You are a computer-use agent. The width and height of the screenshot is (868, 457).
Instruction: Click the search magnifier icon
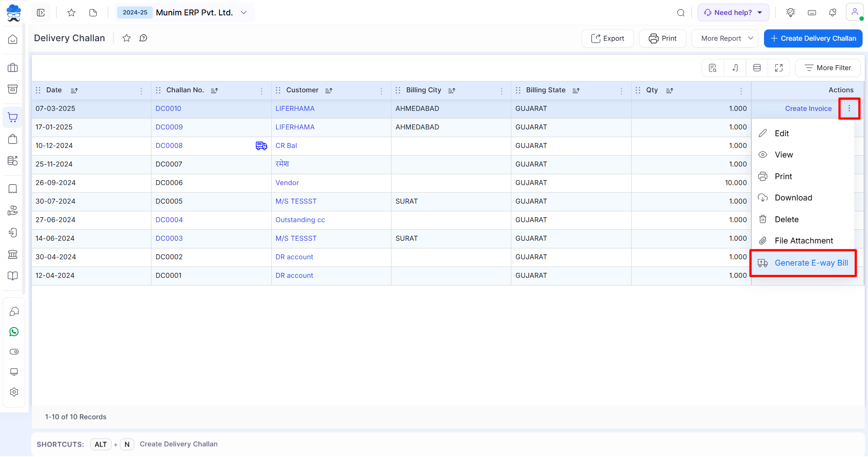[x=680, y=13]
